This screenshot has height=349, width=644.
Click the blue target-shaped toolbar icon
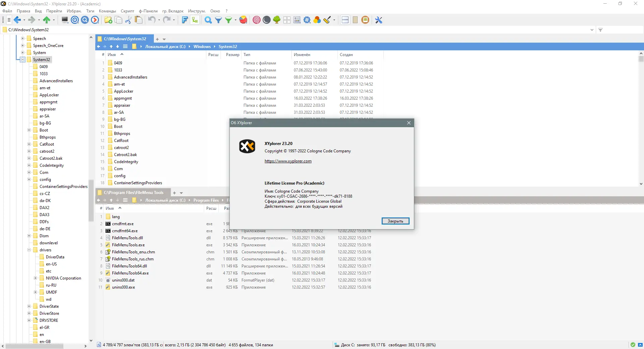pos(75,20)
